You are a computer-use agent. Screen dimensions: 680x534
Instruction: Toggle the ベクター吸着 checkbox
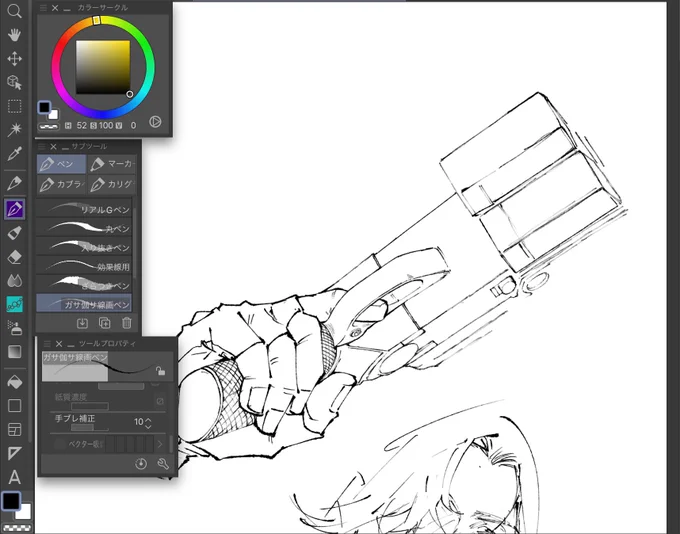click(59, 444)
